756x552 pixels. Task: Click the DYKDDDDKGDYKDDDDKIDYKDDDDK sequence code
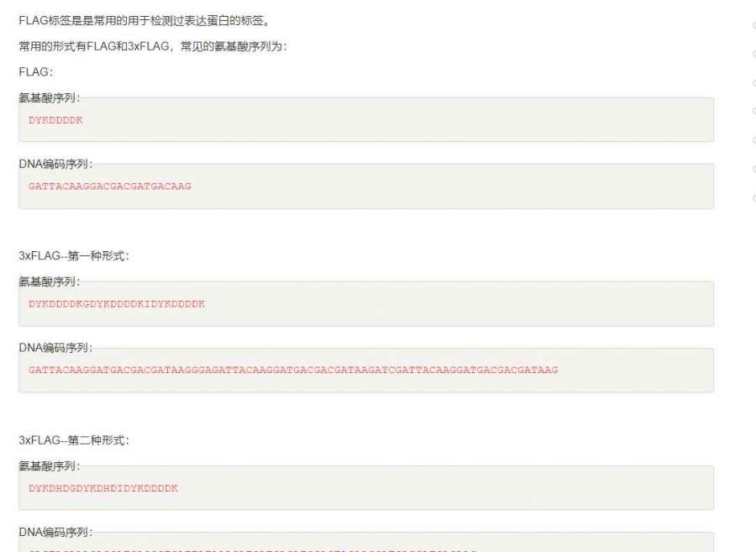117,303
